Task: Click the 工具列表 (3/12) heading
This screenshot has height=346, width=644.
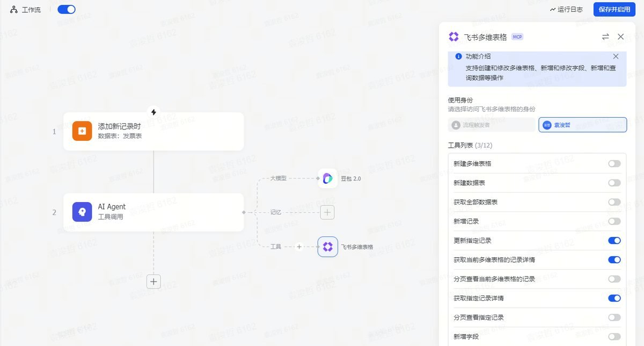Action: coord(470,145)
